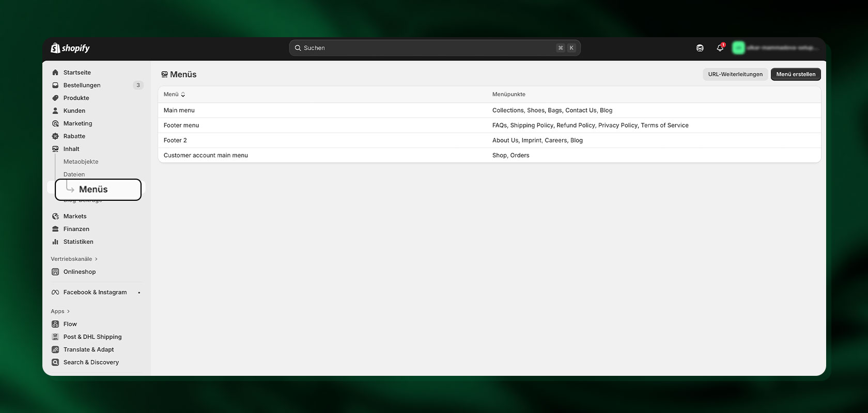Image resolution: width=868 pixels, height=413 pixels.
Task: Focus the Suchen search field
Action: (435, 48)
